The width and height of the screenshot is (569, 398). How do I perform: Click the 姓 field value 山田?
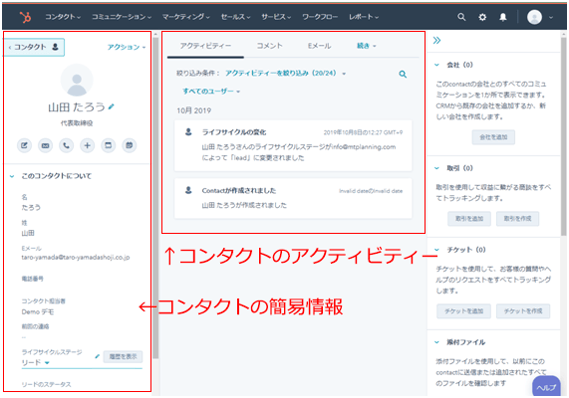coord(28,233)
